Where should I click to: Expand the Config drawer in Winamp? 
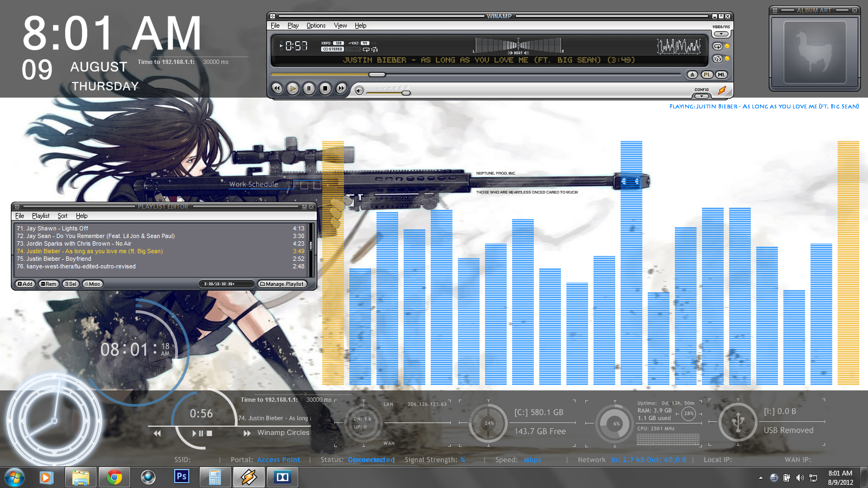pos(701,96)
